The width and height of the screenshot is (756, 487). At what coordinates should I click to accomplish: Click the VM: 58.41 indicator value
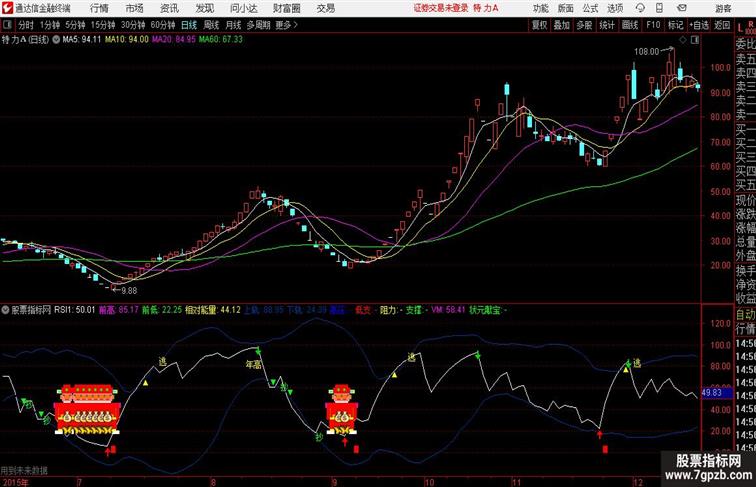[448, 310]
